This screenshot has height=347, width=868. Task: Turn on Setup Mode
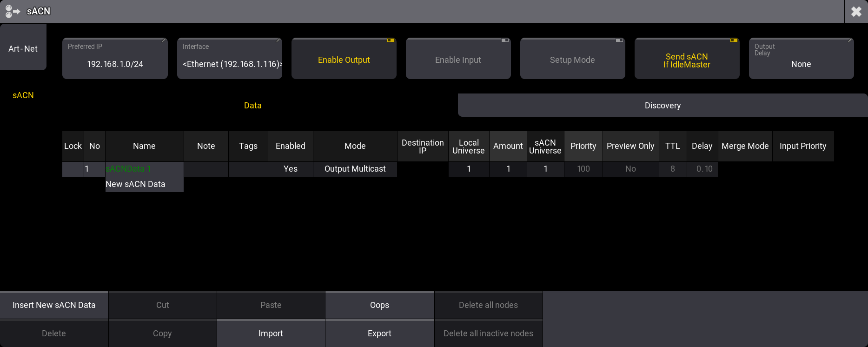[572, 59]
